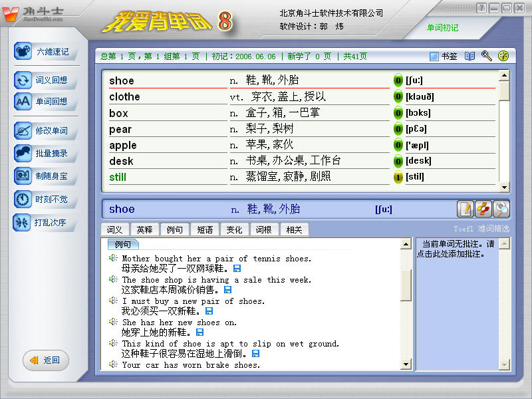Open 修改单词 edit icon
The width and height of the screenshot is (532, 399).
23,130
